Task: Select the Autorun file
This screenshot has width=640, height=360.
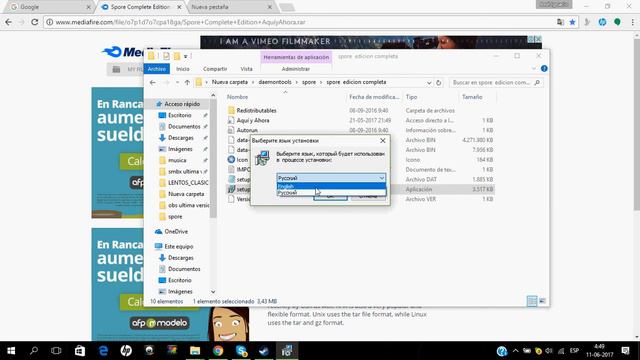Action: click(247, 130)
